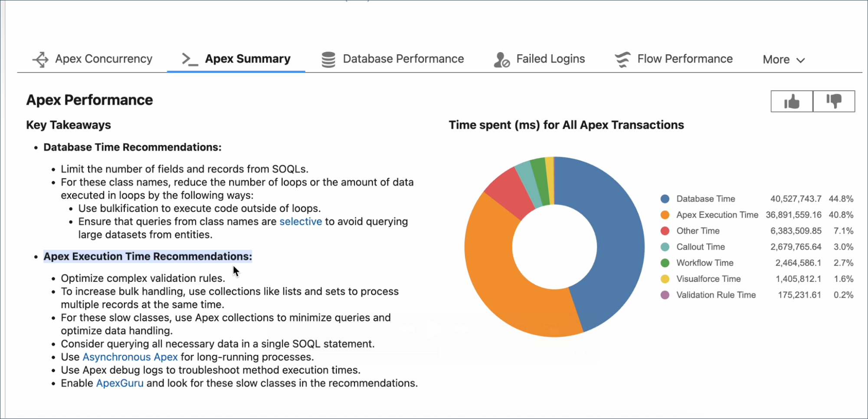This screenshot has width=868, height=419.
Task: Click the Database Performance database icon
Action: [328, 59]
